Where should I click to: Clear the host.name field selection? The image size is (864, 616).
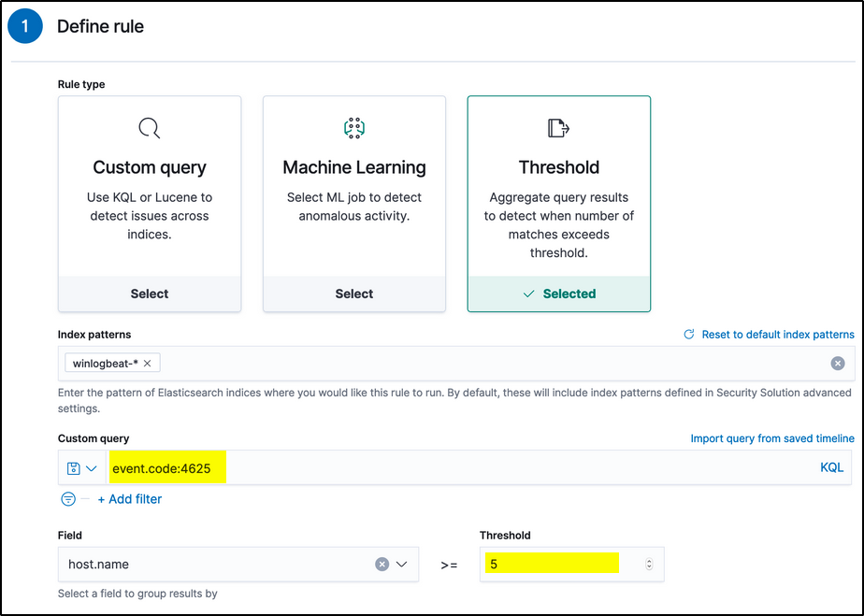(382, 565)
